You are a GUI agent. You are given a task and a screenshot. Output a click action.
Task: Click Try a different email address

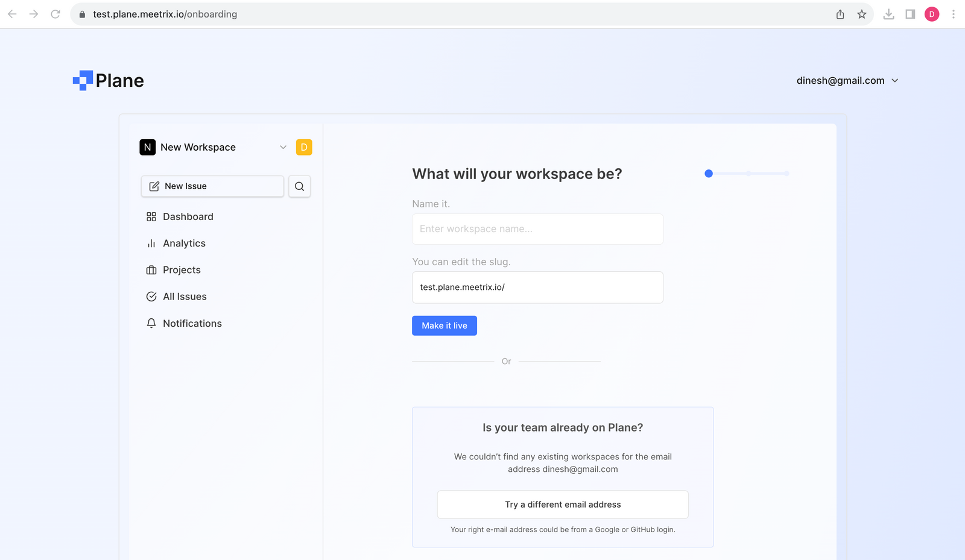pyautogui.click(x=562, y=505)
